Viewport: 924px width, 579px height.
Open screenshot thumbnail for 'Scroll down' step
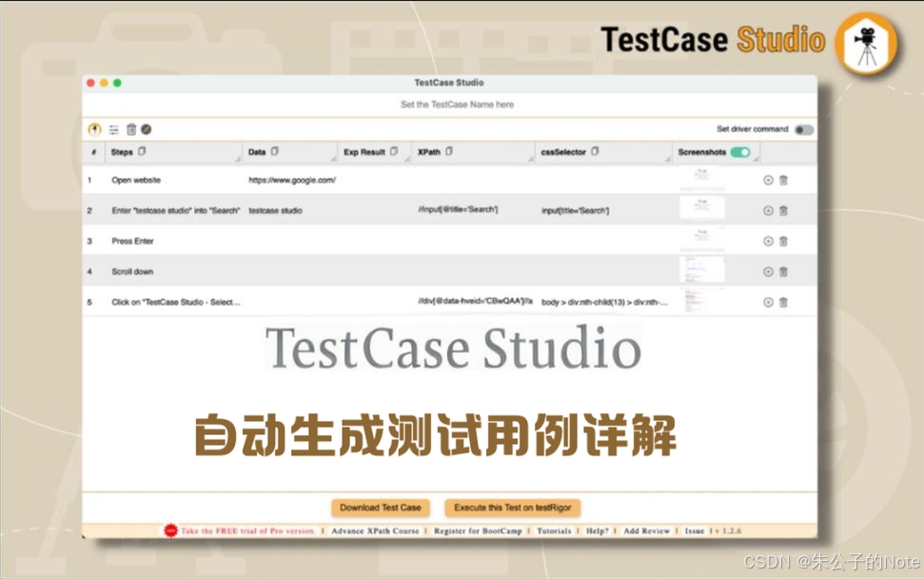coord(702,269)
